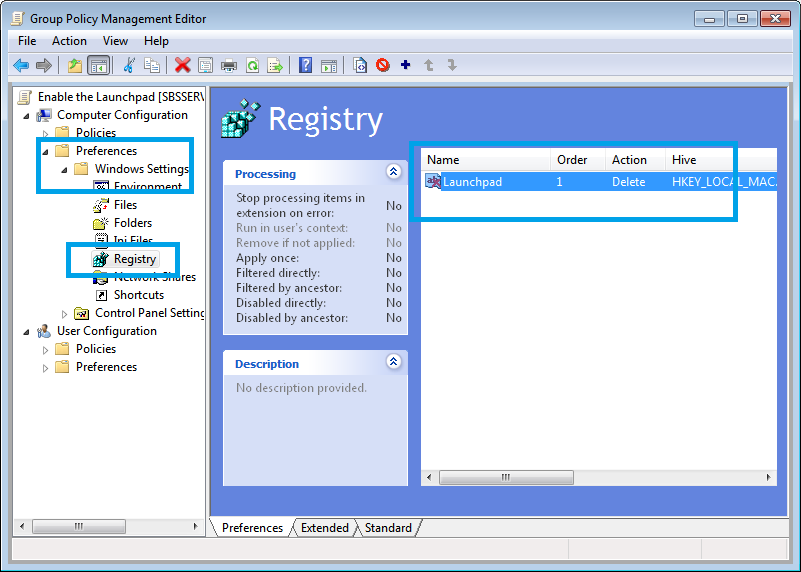Open the View menu
This screenshot has width=801, height=572.
point(115,41)
